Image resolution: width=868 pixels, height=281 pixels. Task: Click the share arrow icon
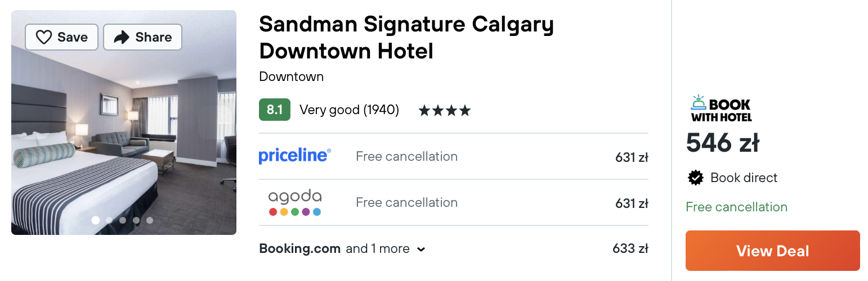coord(121,37)
